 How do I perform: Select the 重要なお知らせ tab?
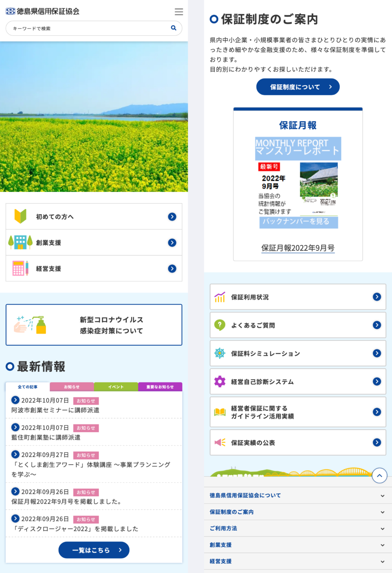click(x=160, y=387)
